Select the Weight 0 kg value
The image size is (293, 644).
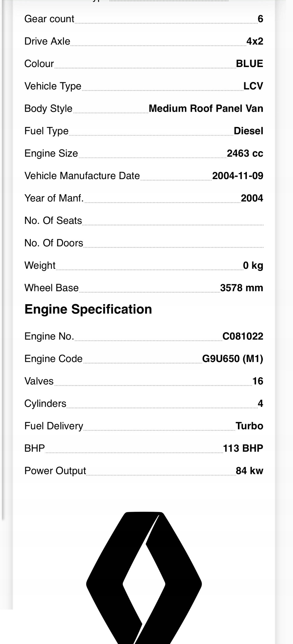click(x=253, y=265)
